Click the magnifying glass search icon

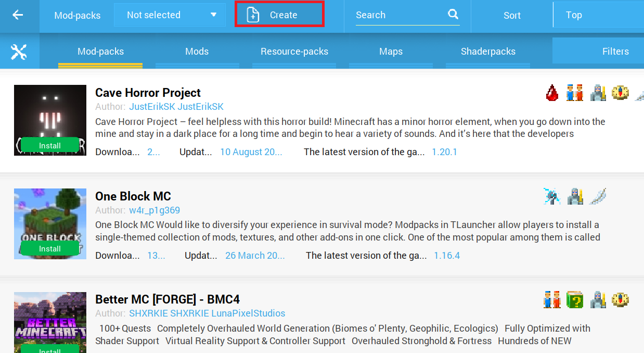click(x=453, y=15)
